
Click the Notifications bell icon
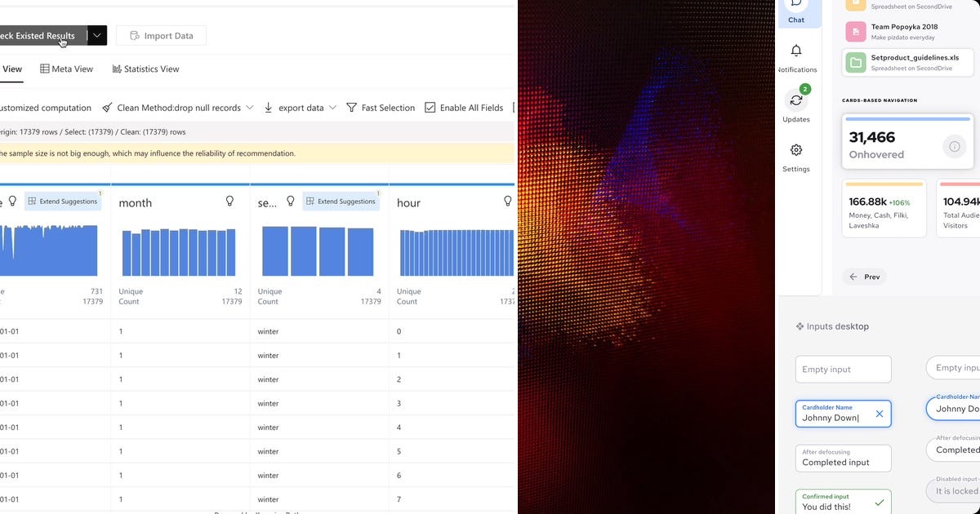click(x=795, y=51)
